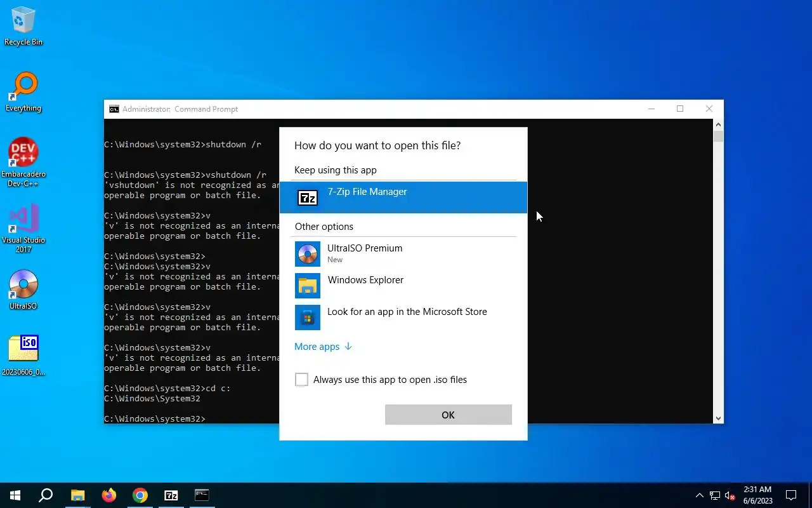Open taskbar Search magnifier
The width and height of the screenshot is (812, 508).
click(x=46, y=495)
